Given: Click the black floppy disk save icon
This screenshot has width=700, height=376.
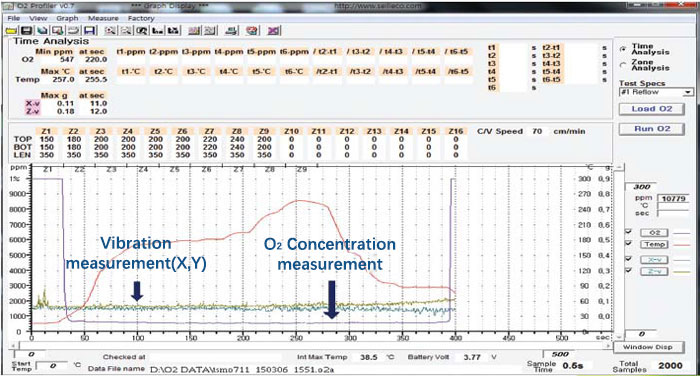Looking at the screenshot, I should tap(26, 31).
